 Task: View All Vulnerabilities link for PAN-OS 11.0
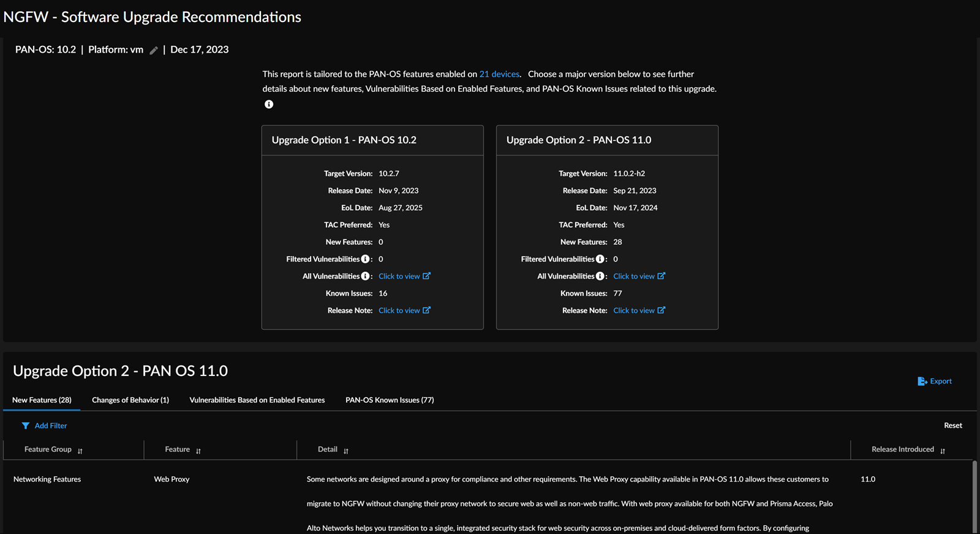(639, 276)
